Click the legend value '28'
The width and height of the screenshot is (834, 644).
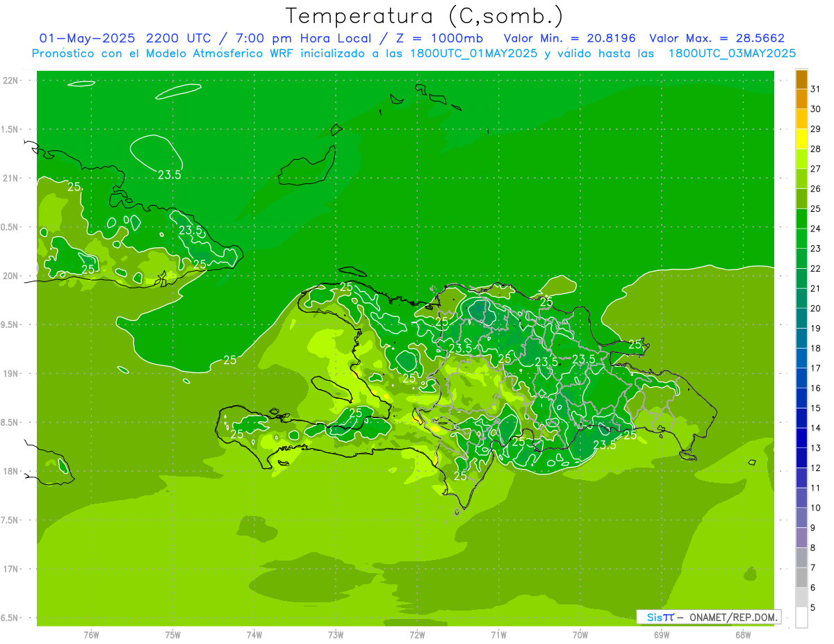click(815, 149)
